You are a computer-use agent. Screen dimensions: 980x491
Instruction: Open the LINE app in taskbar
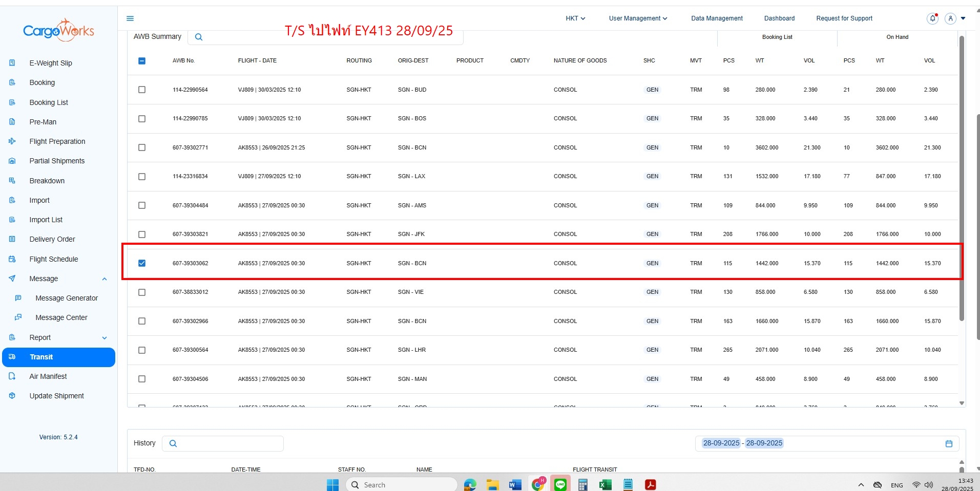560,484
